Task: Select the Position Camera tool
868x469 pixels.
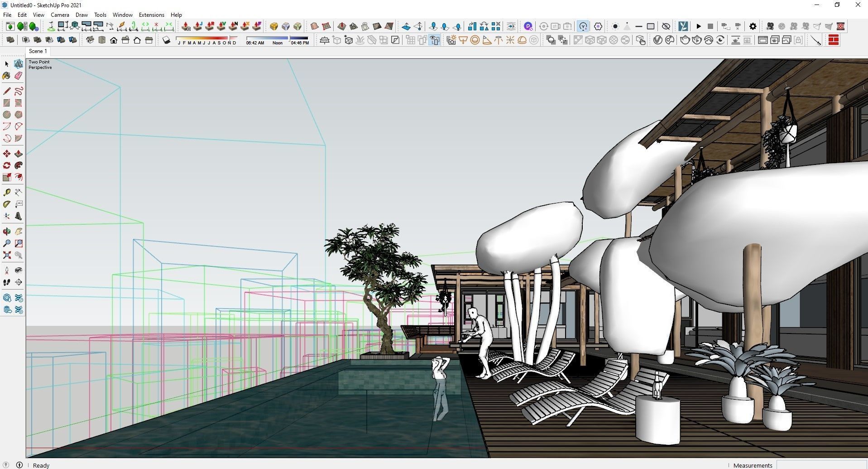Action: pos(7,271)
